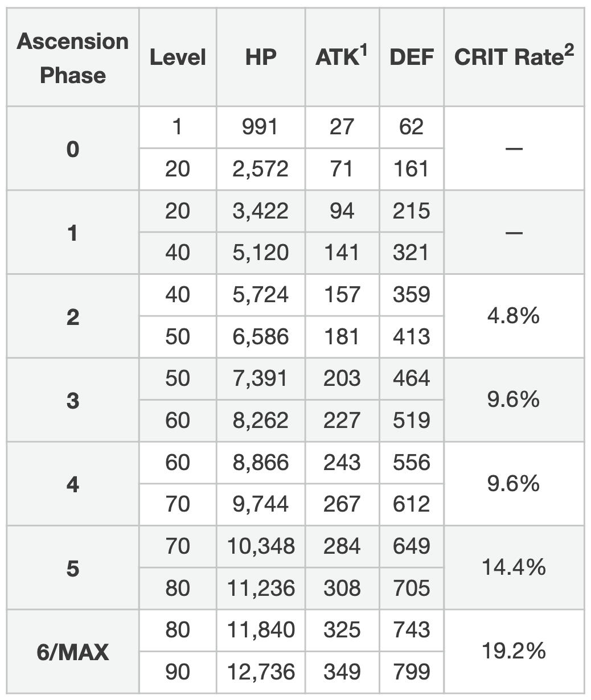591x700 pixels.
Task: Click the 4.8% CRIT Rate cell
Action: click(x=514, y=315)
